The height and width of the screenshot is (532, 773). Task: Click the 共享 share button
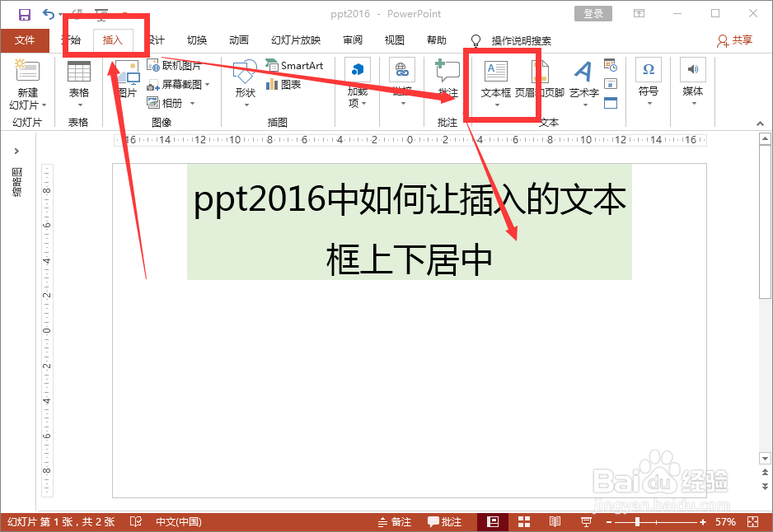pos(734,40)
